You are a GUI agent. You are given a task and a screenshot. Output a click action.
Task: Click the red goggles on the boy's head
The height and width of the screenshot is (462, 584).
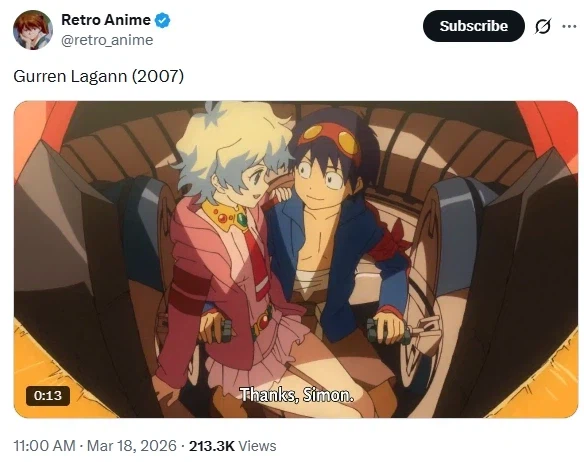328,139
